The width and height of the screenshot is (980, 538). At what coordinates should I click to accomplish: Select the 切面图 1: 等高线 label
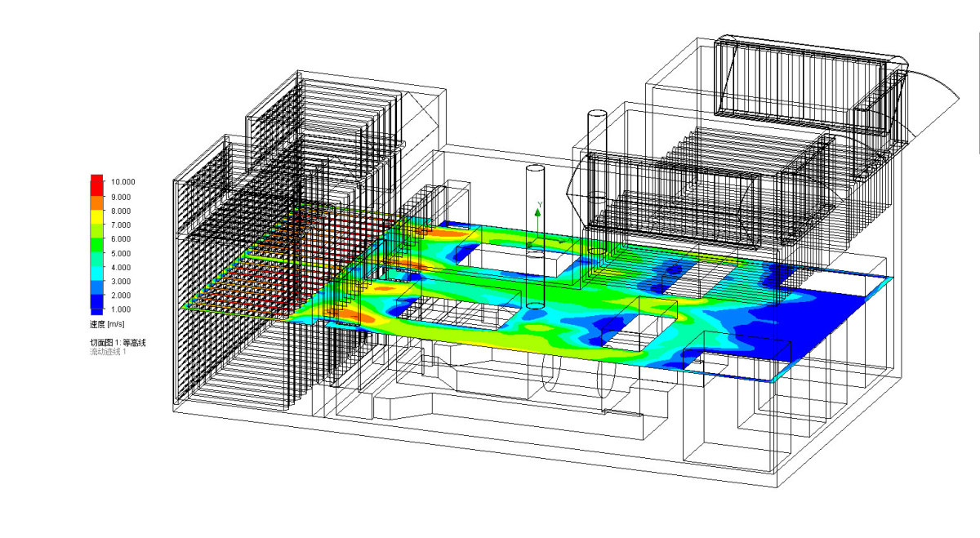118,342
